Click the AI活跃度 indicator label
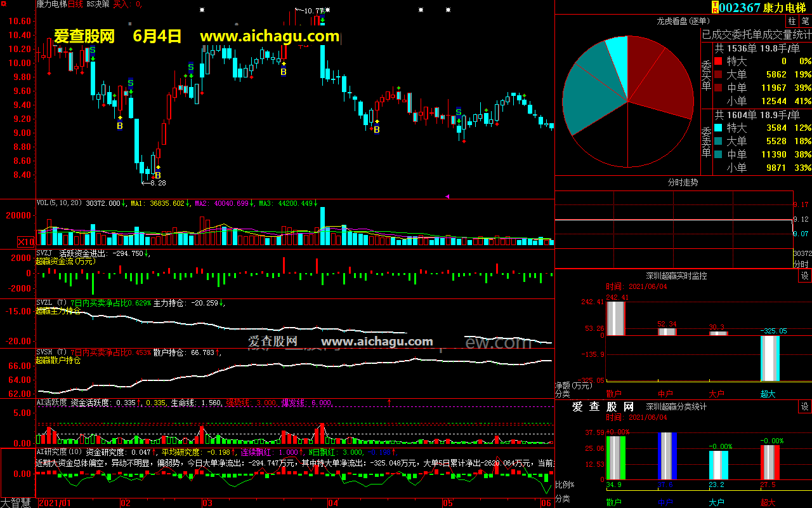812x508 pixels. point(51,402)
